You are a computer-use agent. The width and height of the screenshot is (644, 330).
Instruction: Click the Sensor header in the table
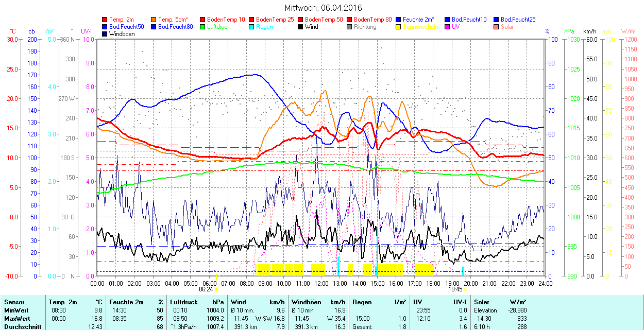[14, 302]
